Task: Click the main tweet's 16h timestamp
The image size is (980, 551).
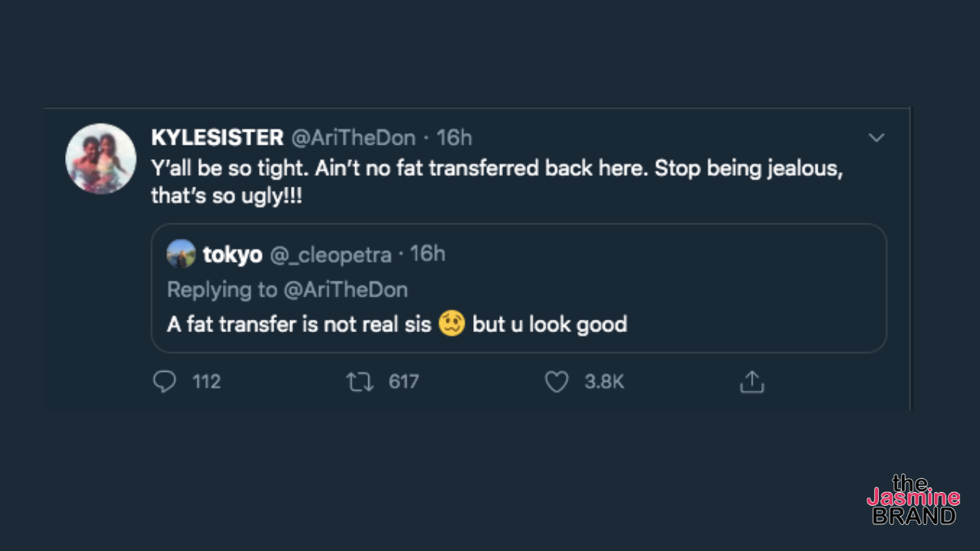Action: (x=454, y=138)
